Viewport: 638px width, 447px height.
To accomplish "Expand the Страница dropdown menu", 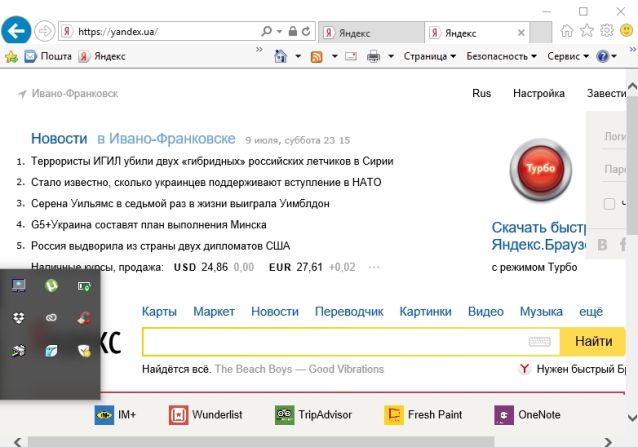I will click(430, 57).
